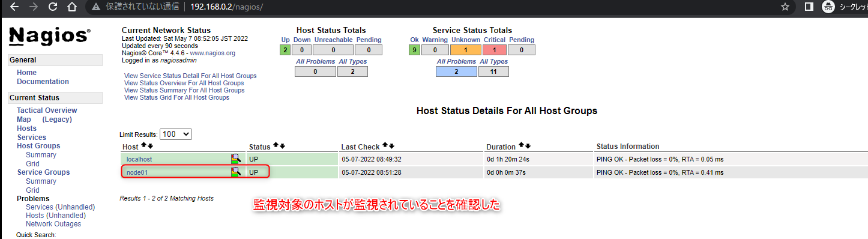This screenshot has width=868, height=239.
Task: Click the not-secure warning icon
Action: point(96,7)
